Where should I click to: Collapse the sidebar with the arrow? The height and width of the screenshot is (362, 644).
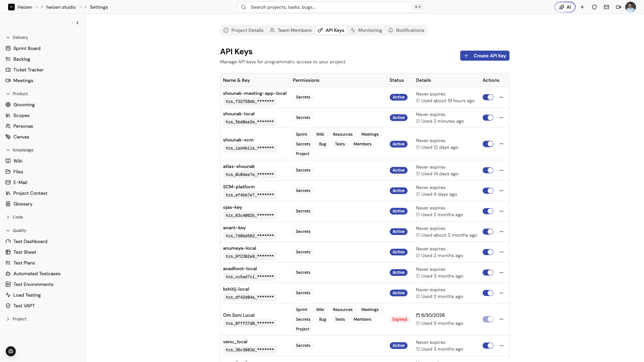click(x=77, y=23)
